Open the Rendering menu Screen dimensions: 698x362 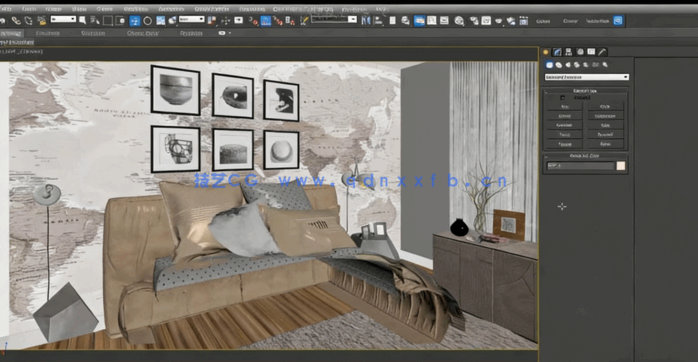[252, 9]
